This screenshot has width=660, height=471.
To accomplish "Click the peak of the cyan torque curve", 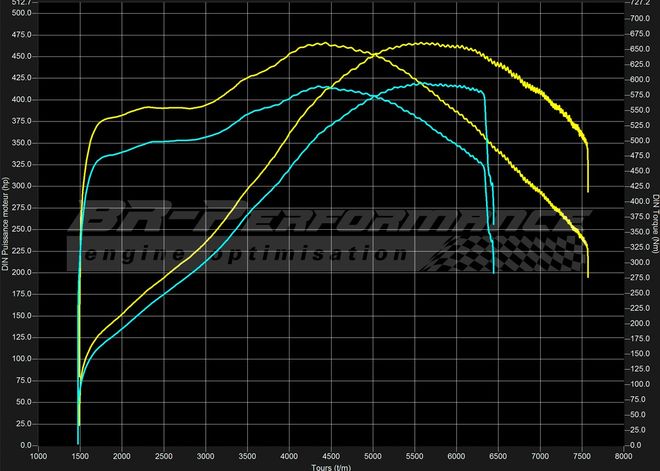I will pyautogui.click(x=320, y=86).
